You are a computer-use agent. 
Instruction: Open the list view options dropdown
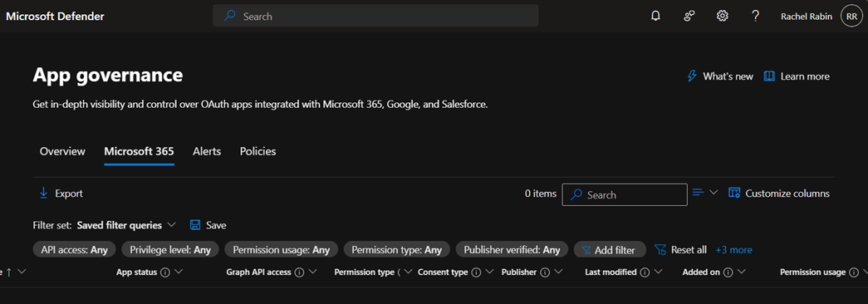tap(704, 193)
